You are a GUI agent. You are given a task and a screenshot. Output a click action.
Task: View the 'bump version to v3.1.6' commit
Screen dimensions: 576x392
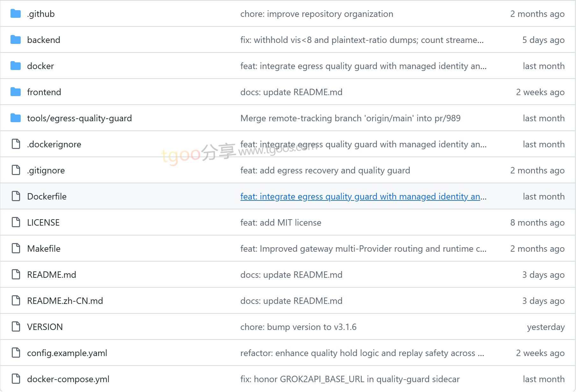click(x=298, y=327)
